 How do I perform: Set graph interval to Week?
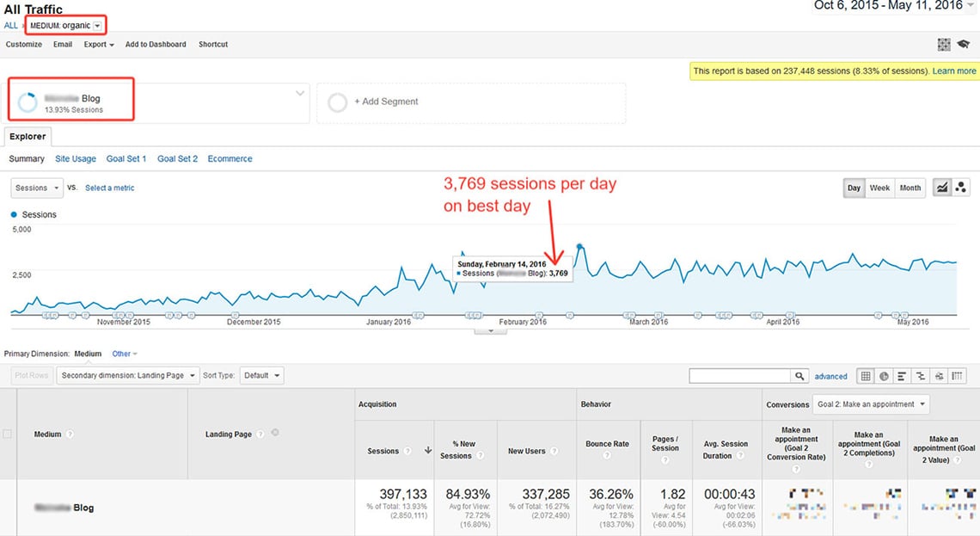[x=879, y=188]
